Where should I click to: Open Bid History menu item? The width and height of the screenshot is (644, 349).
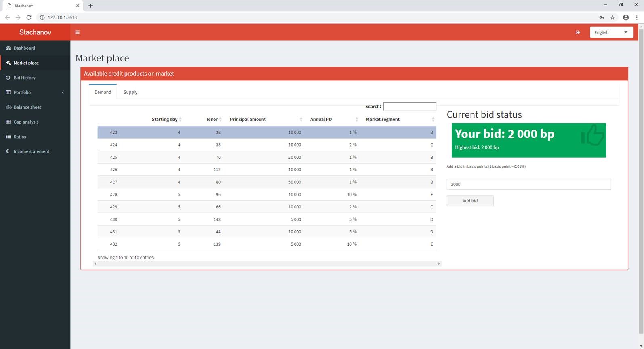click(x=35, y=78)
